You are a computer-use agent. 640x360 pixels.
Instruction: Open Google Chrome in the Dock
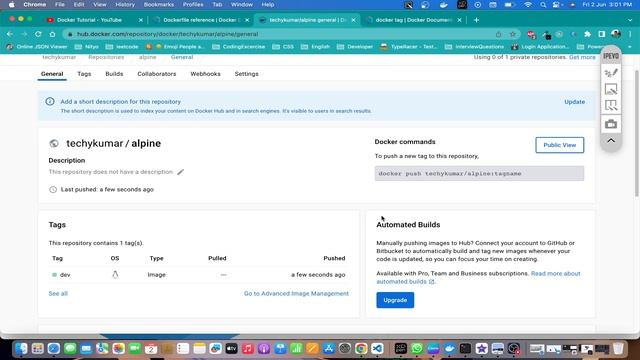[x=361, y=349]
